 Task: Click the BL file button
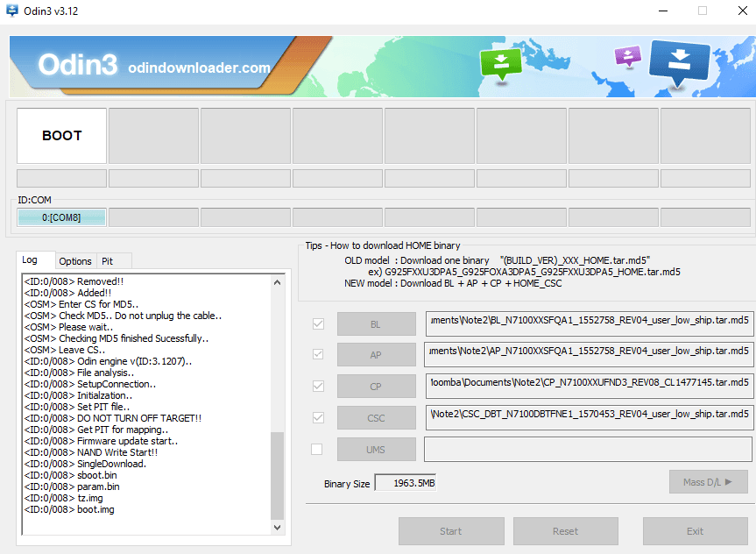(x=376, y=323)
